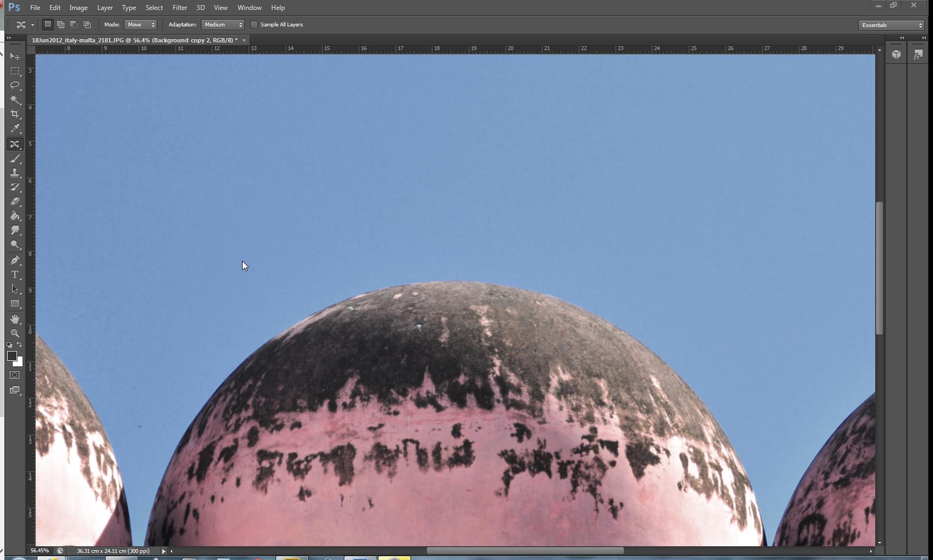Select the Rectangular Marquee tool
This screenshot has width=933, height=560.
click(15, 71)
